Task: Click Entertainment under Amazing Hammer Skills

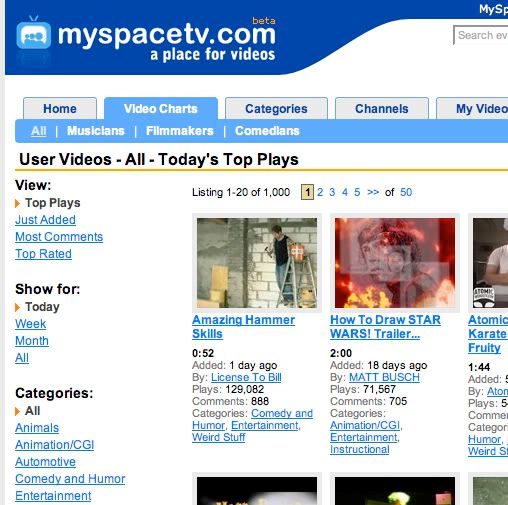Action: click(265, 425)
